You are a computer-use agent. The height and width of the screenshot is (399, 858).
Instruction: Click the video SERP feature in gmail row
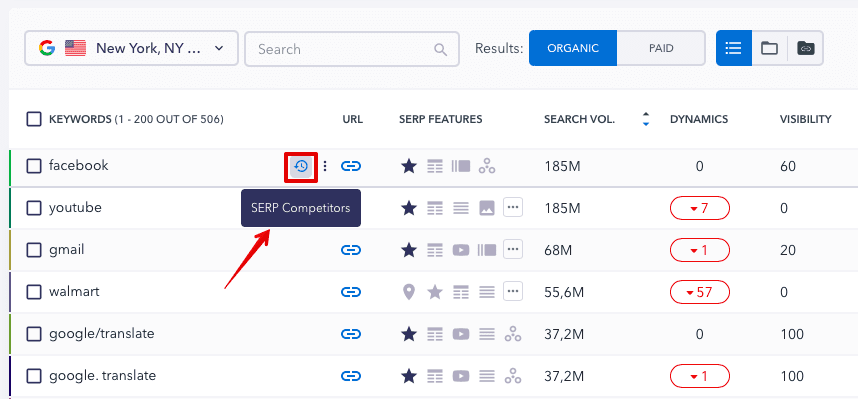461,250
